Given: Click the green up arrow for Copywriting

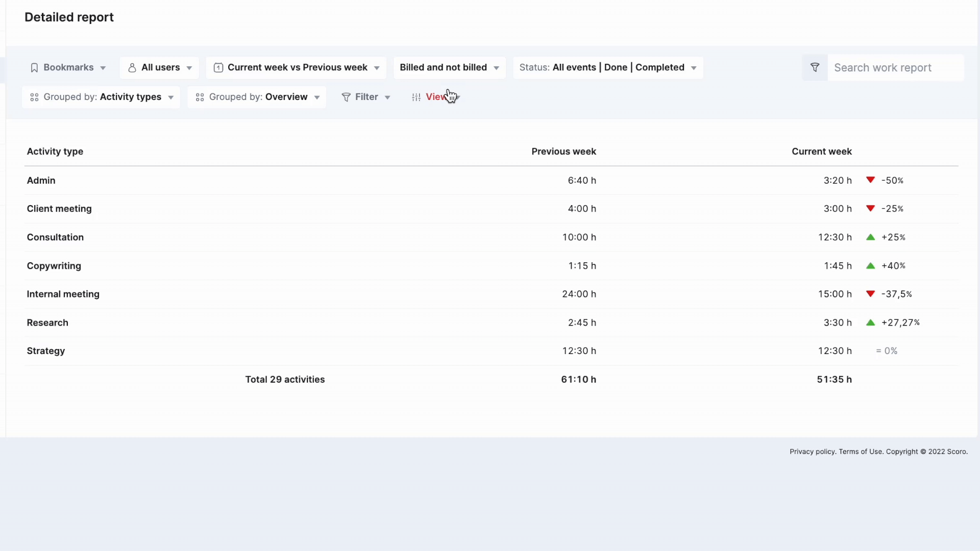Looking at the screenshot, I should (x=871, y=266).
